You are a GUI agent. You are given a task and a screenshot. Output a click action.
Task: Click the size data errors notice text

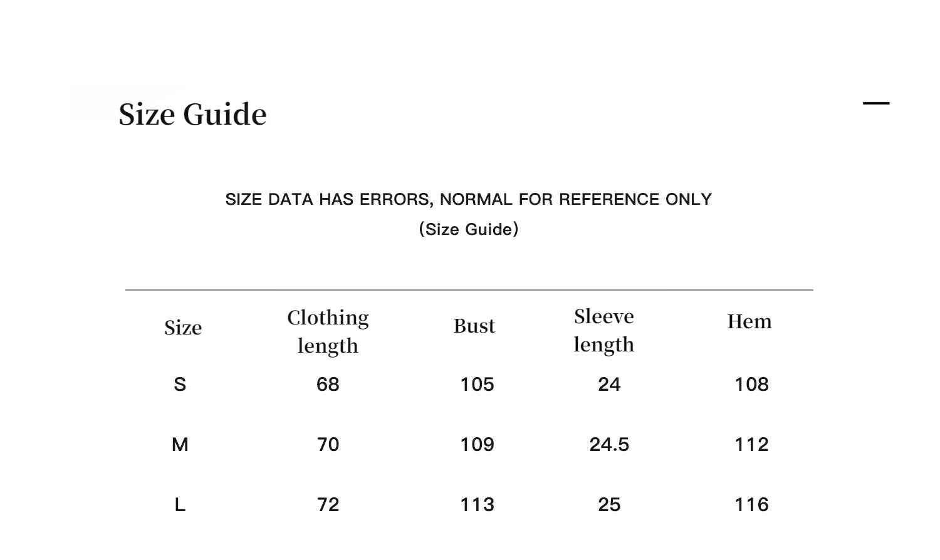468,199
